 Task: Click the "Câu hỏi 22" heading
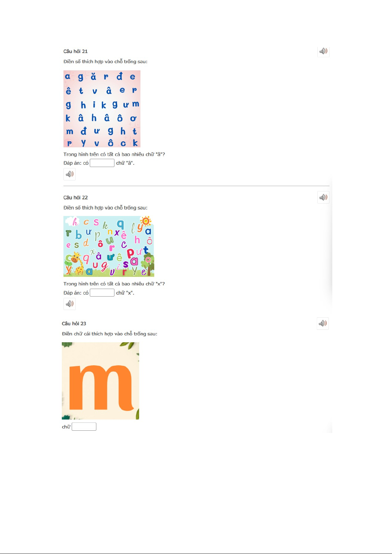[x=75, y=198]
